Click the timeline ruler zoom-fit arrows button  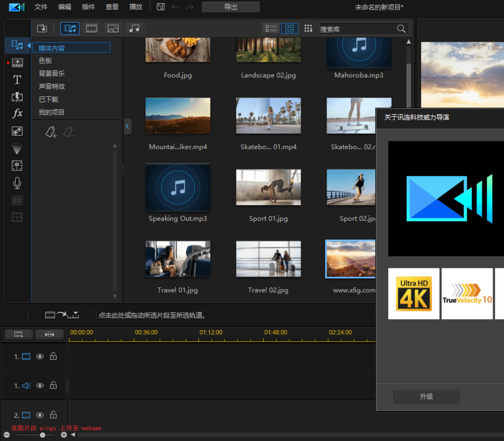[50, 334]
